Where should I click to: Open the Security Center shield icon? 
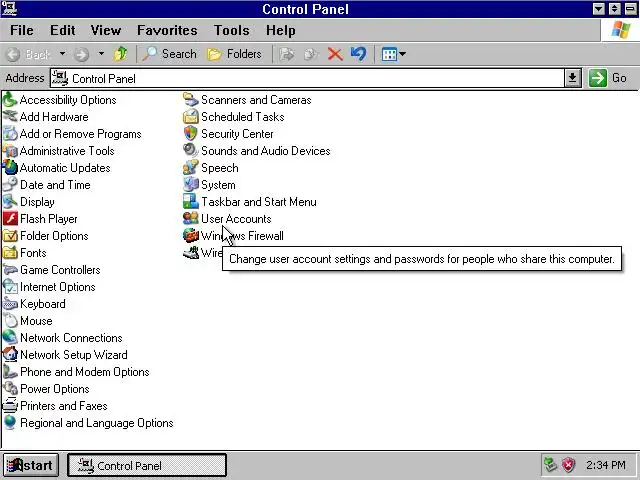point(191,134)
